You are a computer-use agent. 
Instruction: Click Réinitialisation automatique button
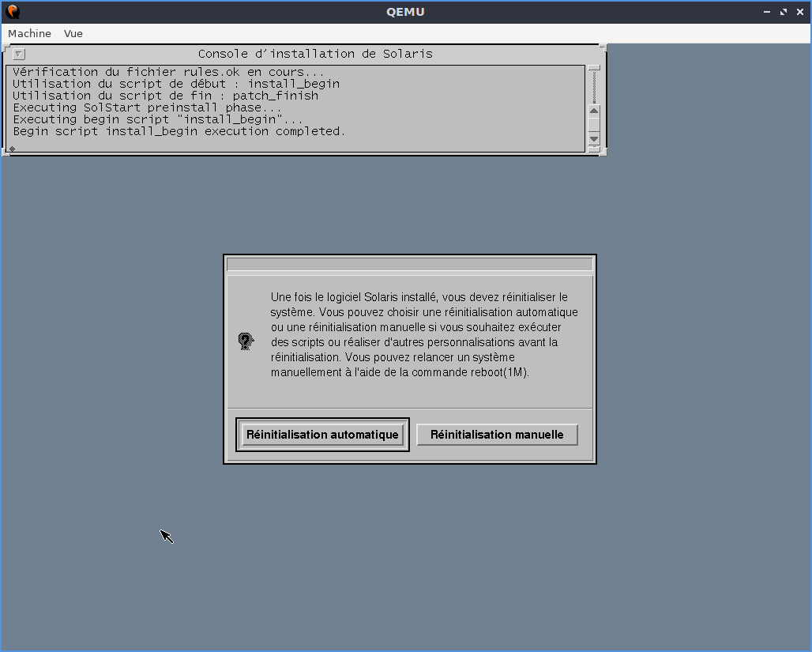coord(322,435)
